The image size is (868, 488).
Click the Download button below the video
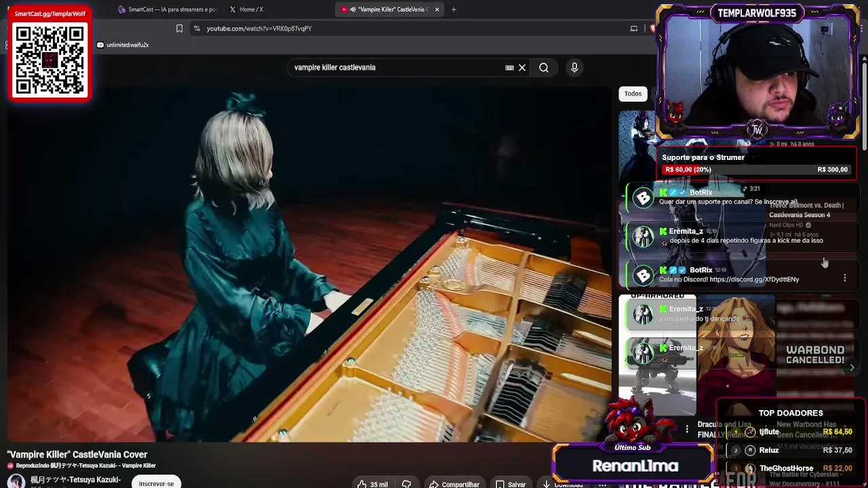click(x=562, y=484)
